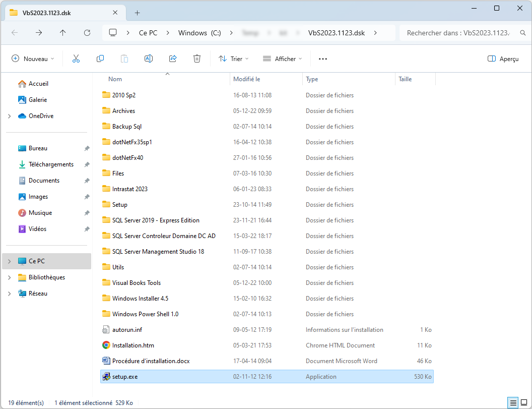Expand the Bibliothèques tree node
Viewport: 532px width, 409px height.
pyautogui.click(x=10, y=277)
